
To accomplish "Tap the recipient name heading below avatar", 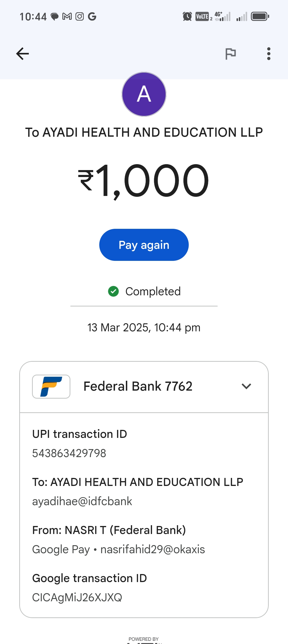I will (144, 132).
